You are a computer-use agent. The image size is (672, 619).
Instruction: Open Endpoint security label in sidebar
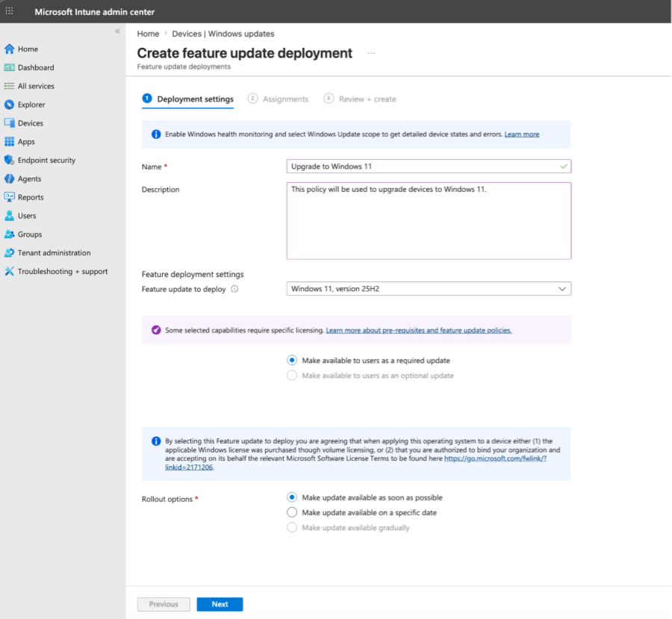[x=47, y=161]
